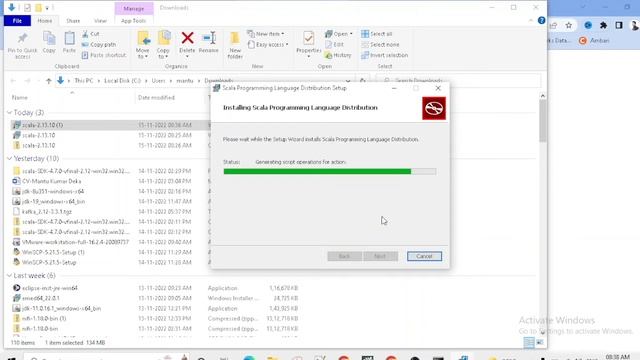Select the nifi-1.18.0-bin (1) file

tap(44, 318)
